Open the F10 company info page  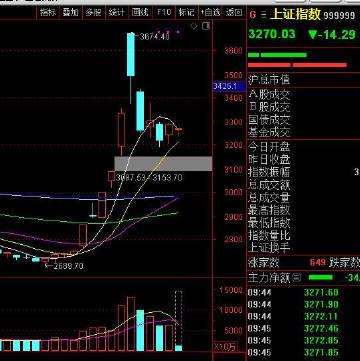pos(164,13)
